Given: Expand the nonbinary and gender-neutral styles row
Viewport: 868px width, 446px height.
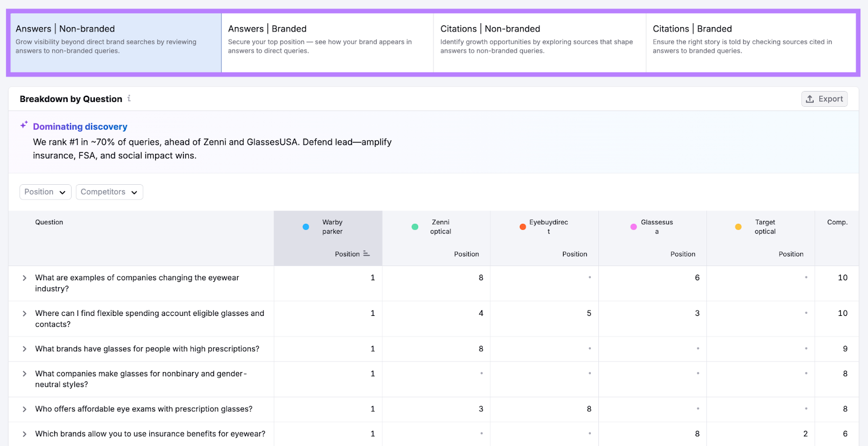Looking at the screenshot, I should 24,374.
